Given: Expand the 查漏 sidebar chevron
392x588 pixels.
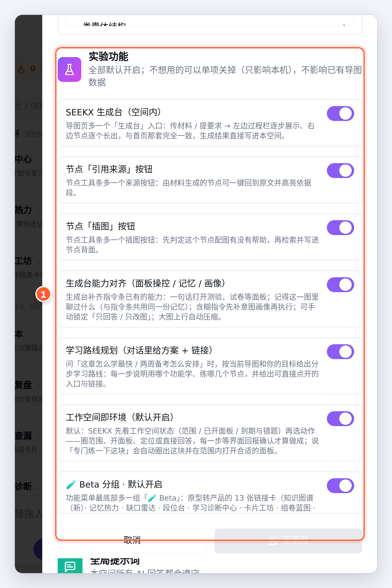Looking at the screenshot, I should click(x=38, y=436).
